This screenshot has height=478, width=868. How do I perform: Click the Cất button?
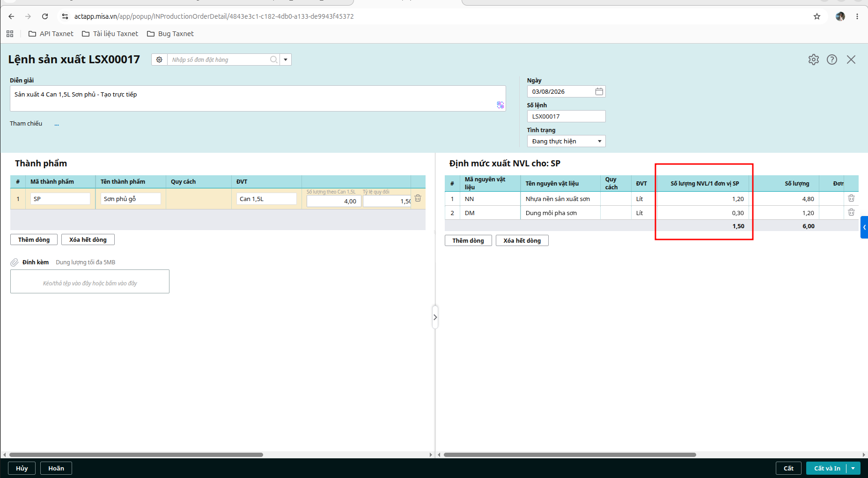coord(788,468)
